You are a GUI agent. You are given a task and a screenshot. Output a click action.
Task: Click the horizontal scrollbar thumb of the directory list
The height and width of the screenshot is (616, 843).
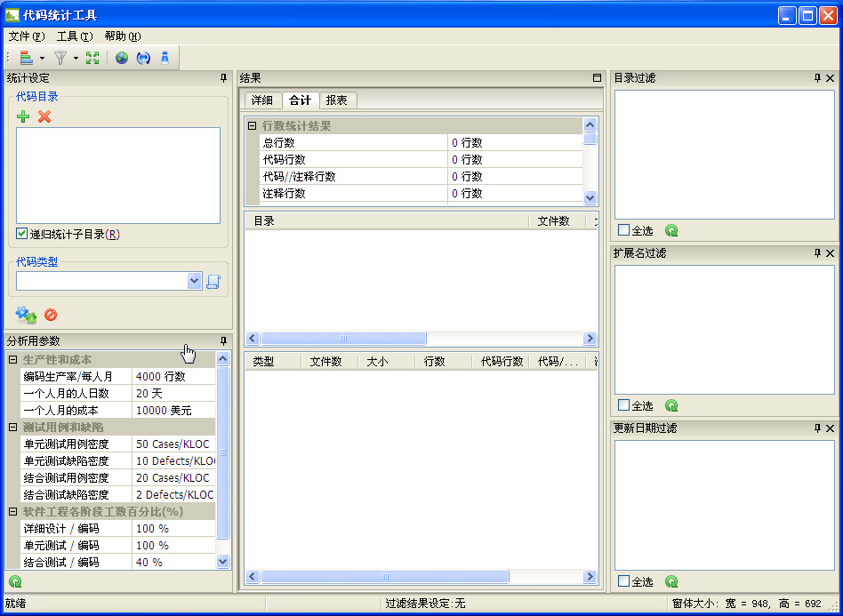click(x=343, y=339)
